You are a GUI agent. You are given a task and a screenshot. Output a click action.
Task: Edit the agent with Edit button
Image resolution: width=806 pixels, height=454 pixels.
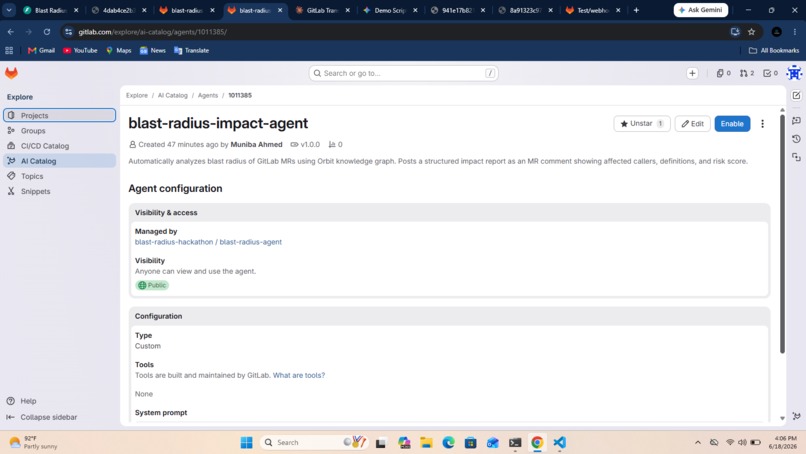coord(692,124)
